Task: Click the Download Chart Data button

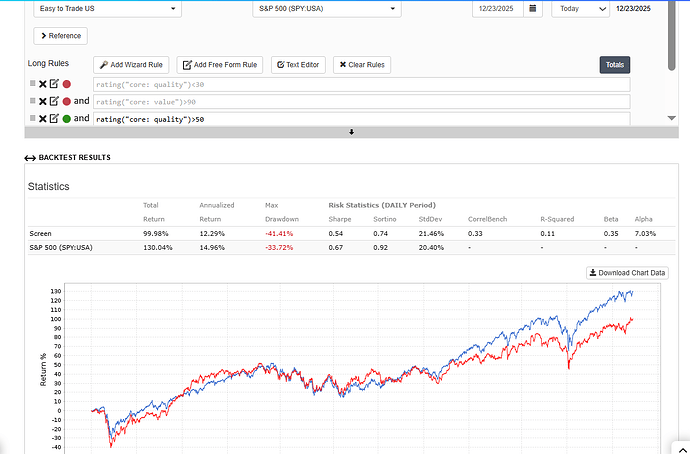Action: pyautogui.click(x=627, y=273)
